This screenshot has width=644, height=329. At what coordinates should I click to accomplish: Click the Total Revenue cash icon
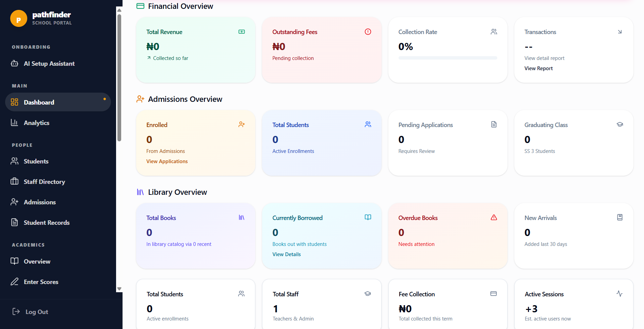click(242, 32)
